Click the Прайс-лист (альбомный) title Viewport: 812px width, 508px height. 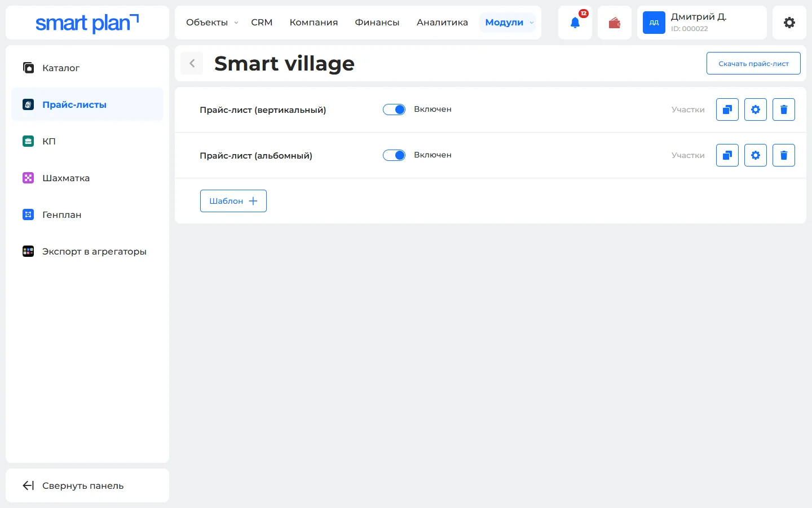(x=256, y=156)
